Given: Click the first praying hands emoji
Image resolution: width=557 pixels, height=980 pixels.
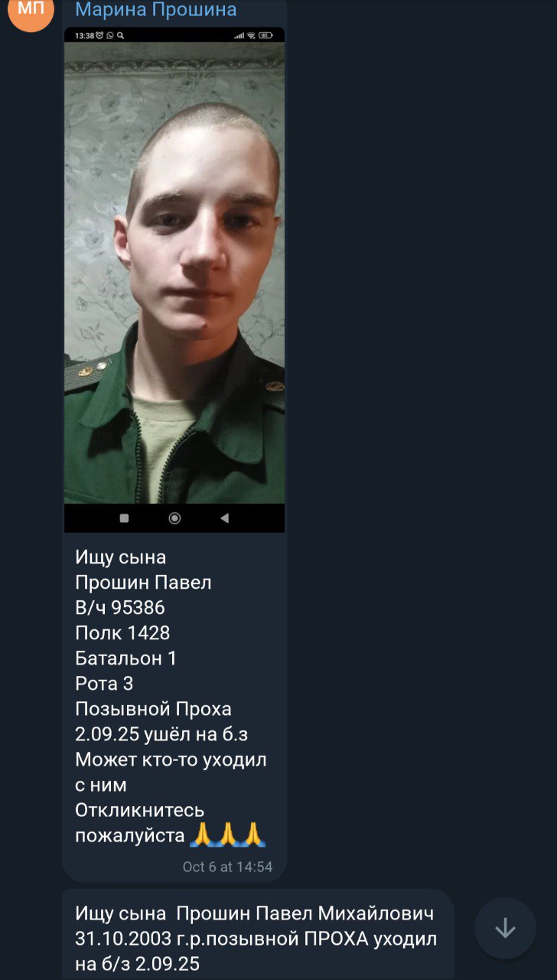Looking at the screenshot, I should coord(201,835).
